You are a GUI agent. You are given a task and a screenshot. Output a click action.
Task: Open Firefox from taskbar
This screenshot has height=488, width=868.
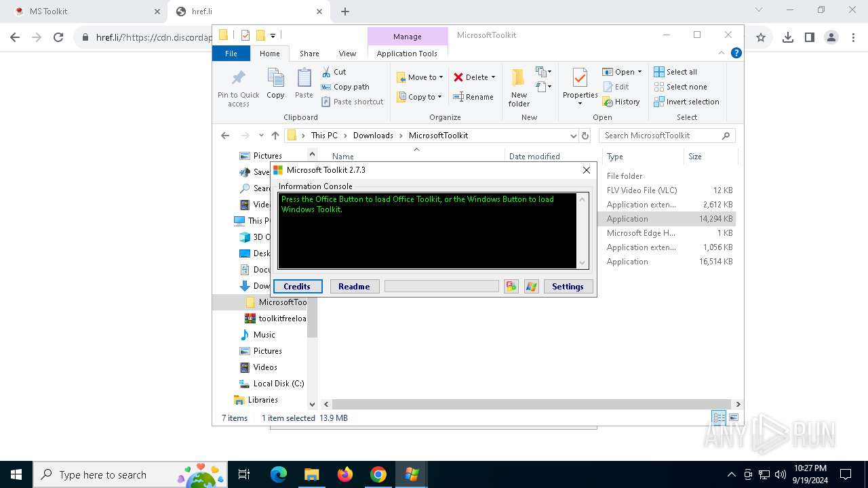click(345, 474)
